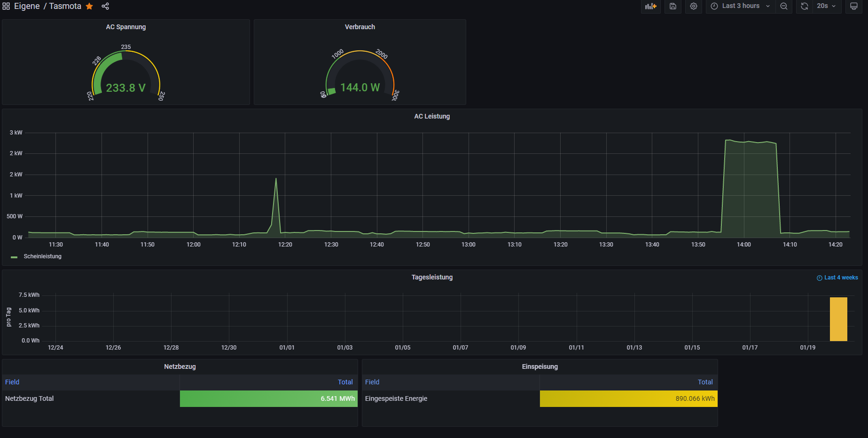Save the dashboard with the disk icon
Viewport: 868px width, 438px height.
[x=673, y=6]
